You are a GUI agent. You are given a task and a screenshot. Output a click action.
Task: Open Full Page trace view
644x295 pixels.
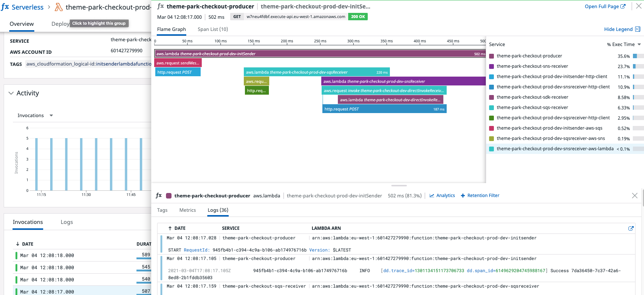[x=605, y=6]
